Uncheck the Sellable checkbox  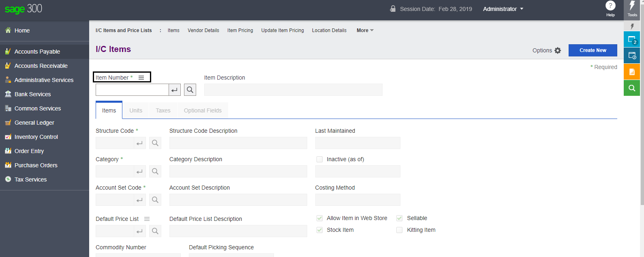pyautogui.click(x=399, y=218)
